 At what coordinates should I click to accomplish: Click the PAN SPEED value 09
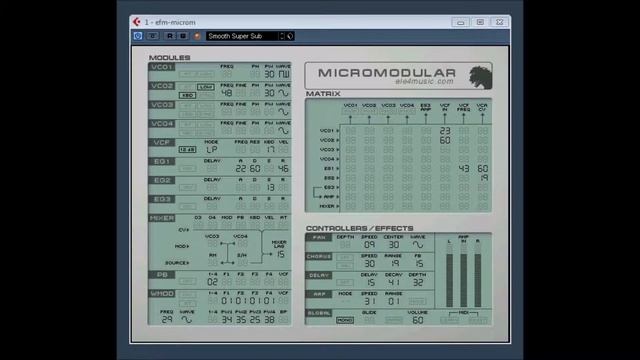[369, 245]
